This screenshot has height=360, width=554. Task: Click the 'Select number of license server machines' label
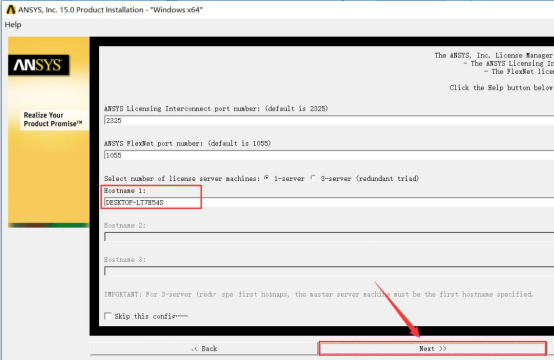[x=182, y=178]
